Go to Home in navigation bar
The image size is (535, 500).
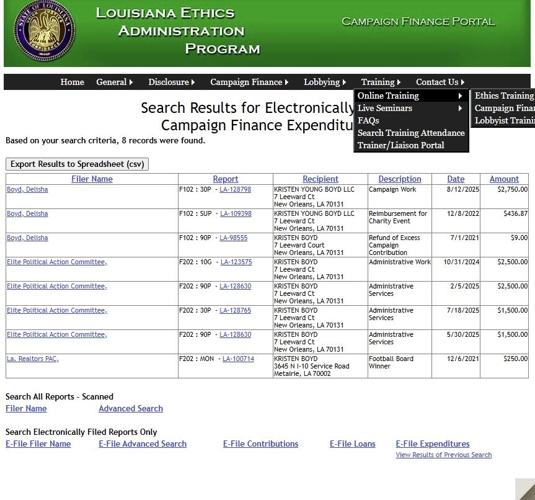[x=72, y=82]
